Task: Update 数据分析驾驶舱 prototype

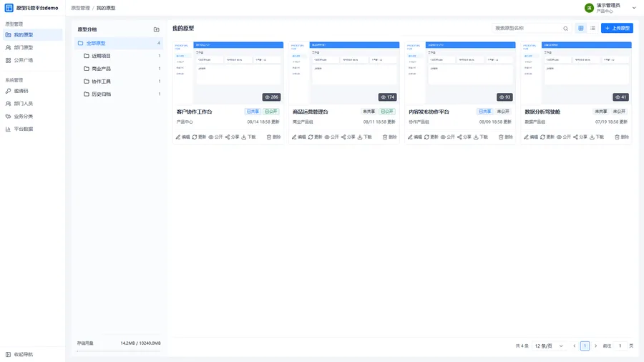Action: [x=547, y=137]
